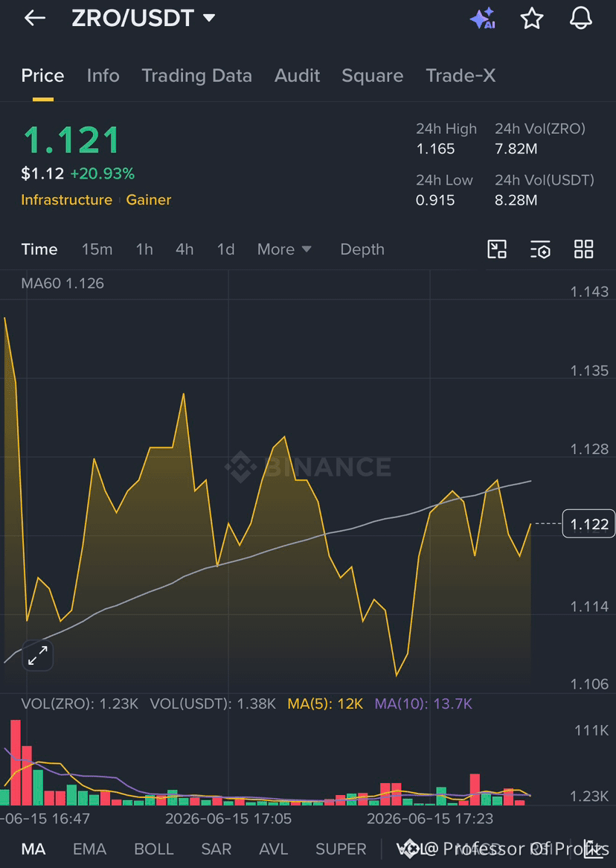Enable the MA indicator
This screenshot has width=616, height=868.
[33, 849]
